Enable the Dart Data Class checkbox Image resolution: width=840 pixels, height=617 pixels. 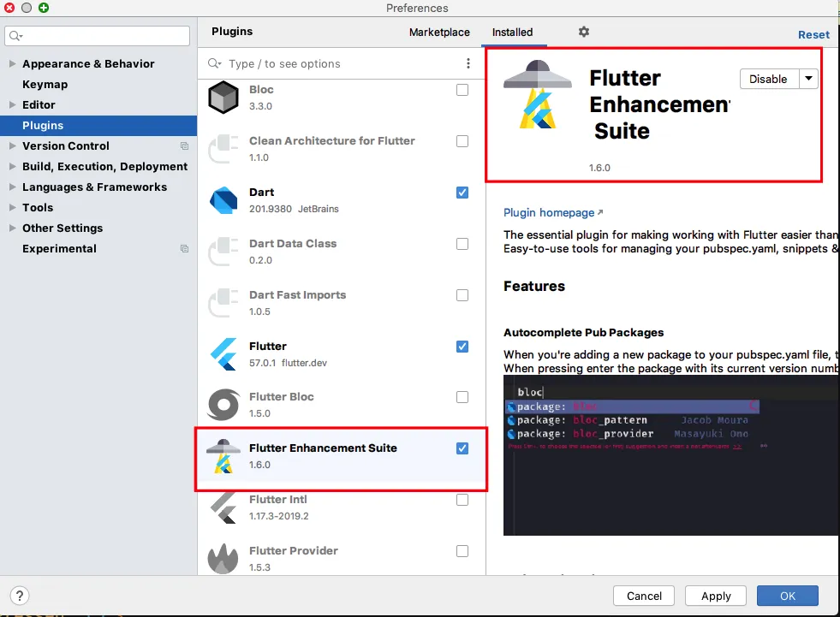(x=462, y=244)
